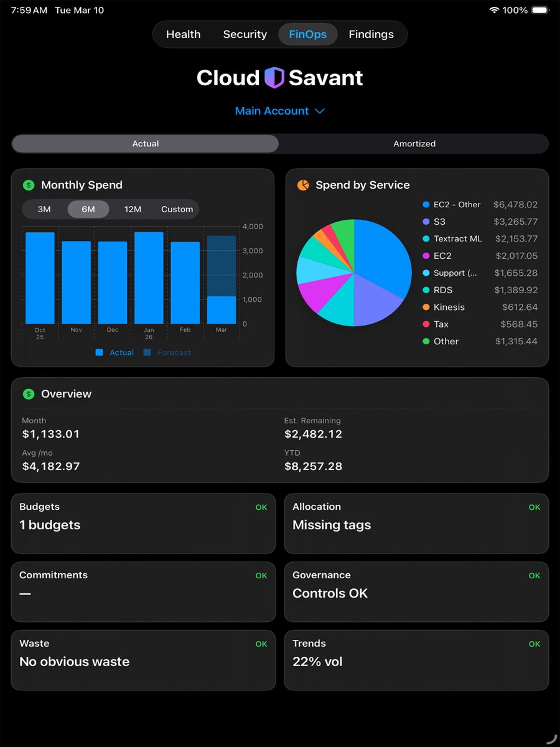Click the EC2 - Other blue legend dot

(x=426, y=204)
